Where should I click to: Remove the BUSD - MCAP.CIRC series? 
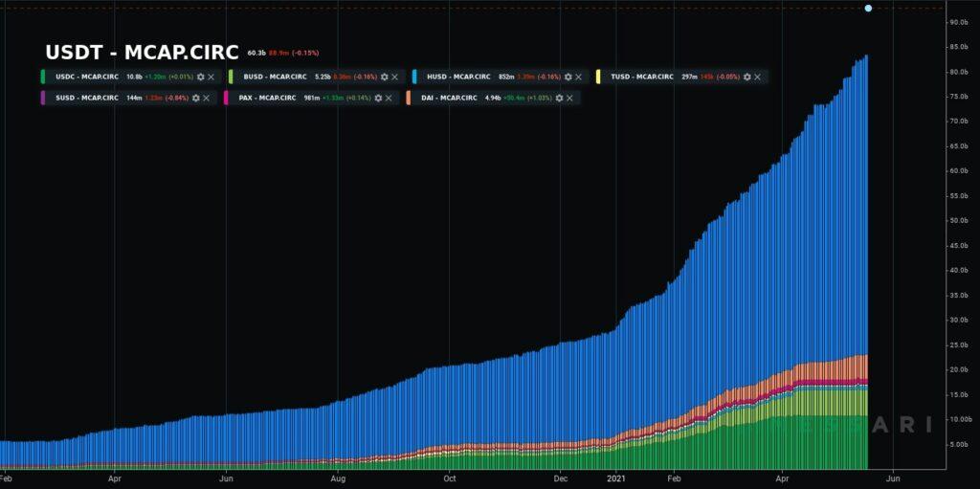point(394,77)
